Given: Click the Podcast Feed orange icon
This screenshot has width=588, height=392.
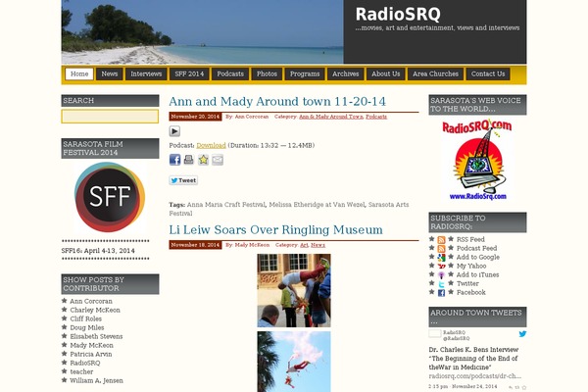Looking at the screenshot, I should pos(441,249).
